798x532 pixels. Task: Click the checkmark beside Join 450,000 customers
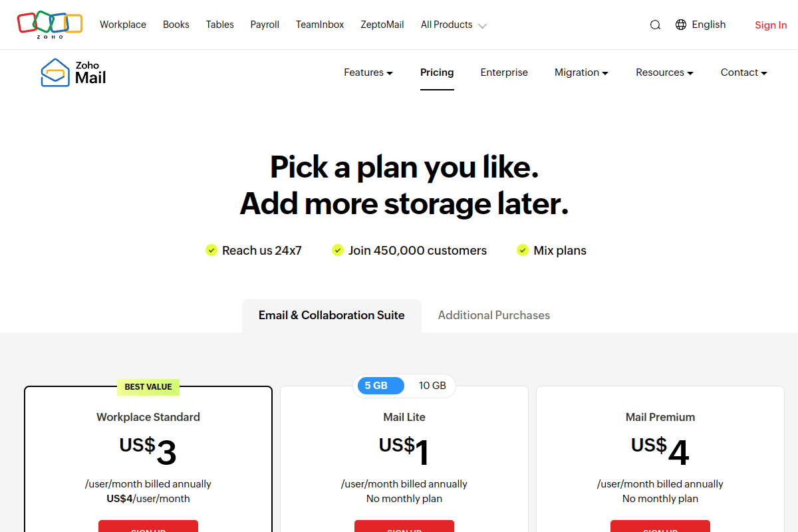[337, 250]
